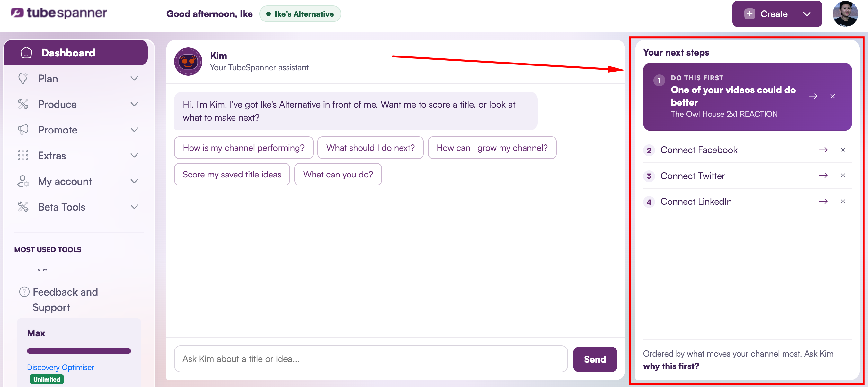Click the 'Good afternoon, Ike' greeting
This screenshot has width=868, height=387.
point(209,14)
